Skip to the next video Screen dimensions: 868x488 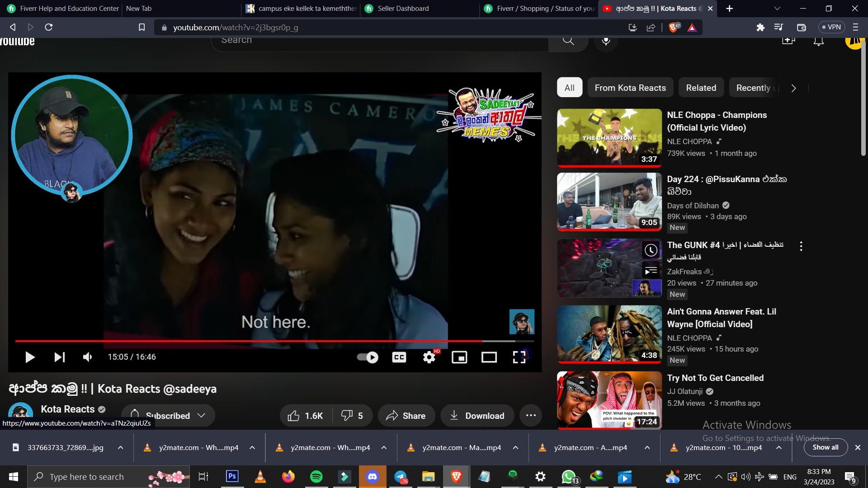[x=59, y=357]
